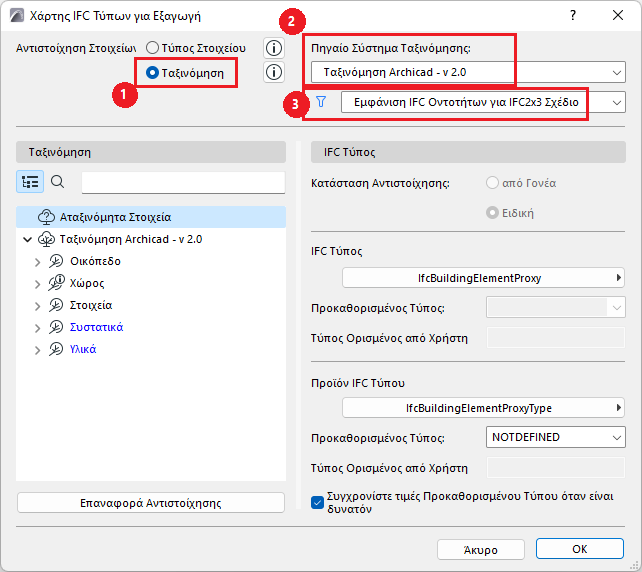Select Συστατικά text in the tree
Viewport: 642px width, 572px height.
click(96, 328)
